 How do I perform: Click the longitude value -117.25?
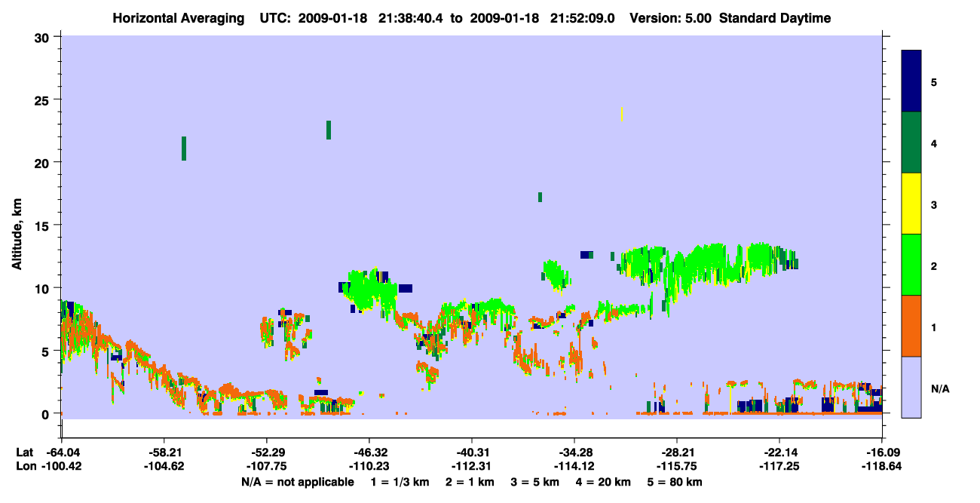[x=779, y=466]
